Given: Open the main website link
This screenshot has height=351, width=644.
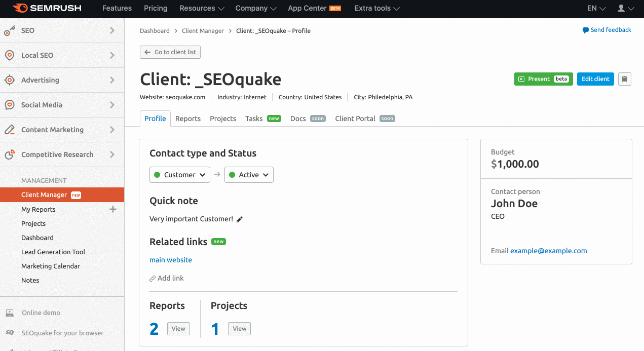Looking at the screenshot, I should (171, 260).
